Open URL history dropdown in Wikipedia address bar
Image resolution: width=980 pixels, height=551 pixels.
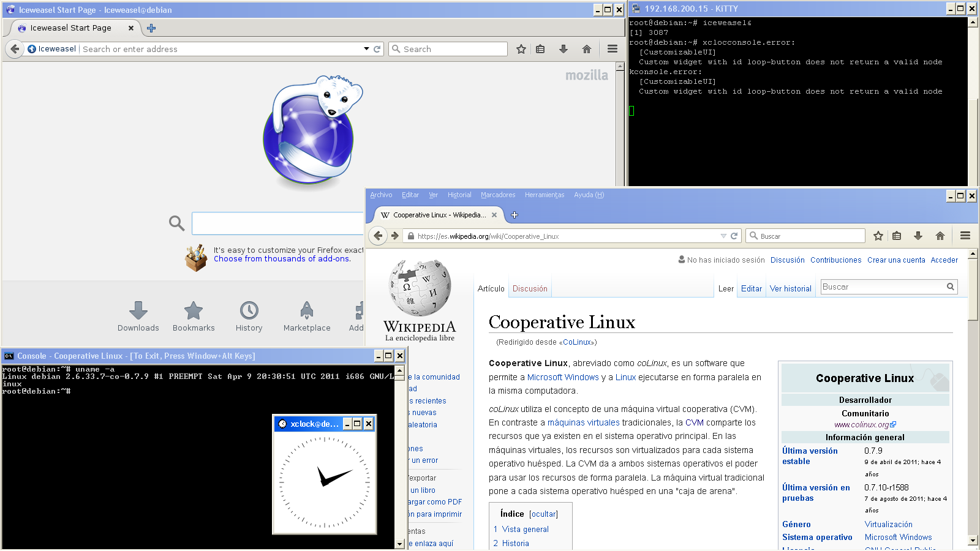pyautogui.click(x=723, y=236)
